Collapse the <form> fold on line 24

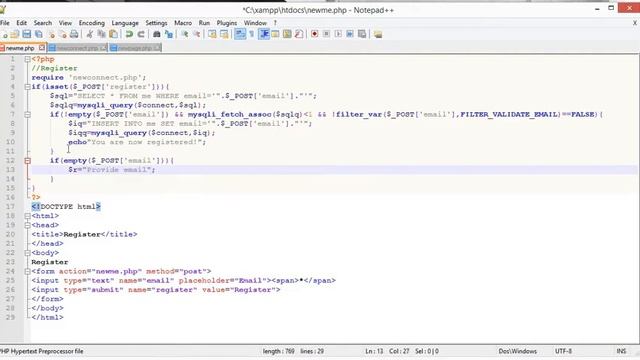(x=27, y=271)
